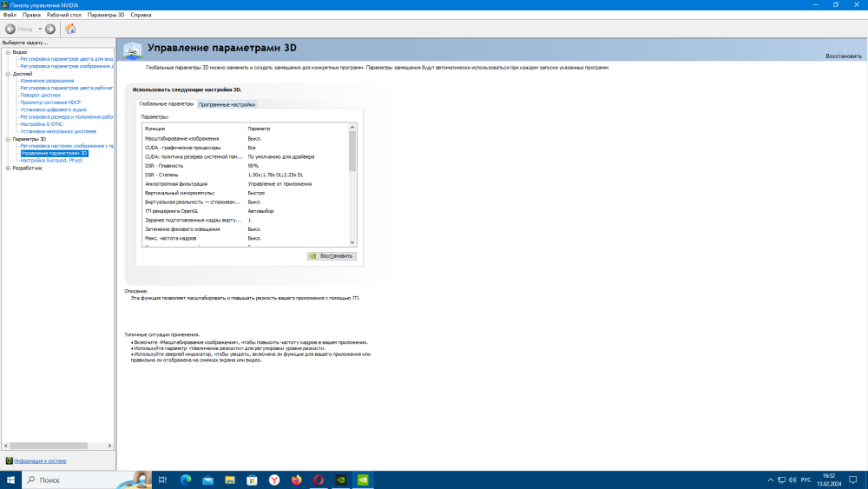Select the Вертикальный синхроимпульс setting row
The image size is (868, 489).
coord(246,193)
